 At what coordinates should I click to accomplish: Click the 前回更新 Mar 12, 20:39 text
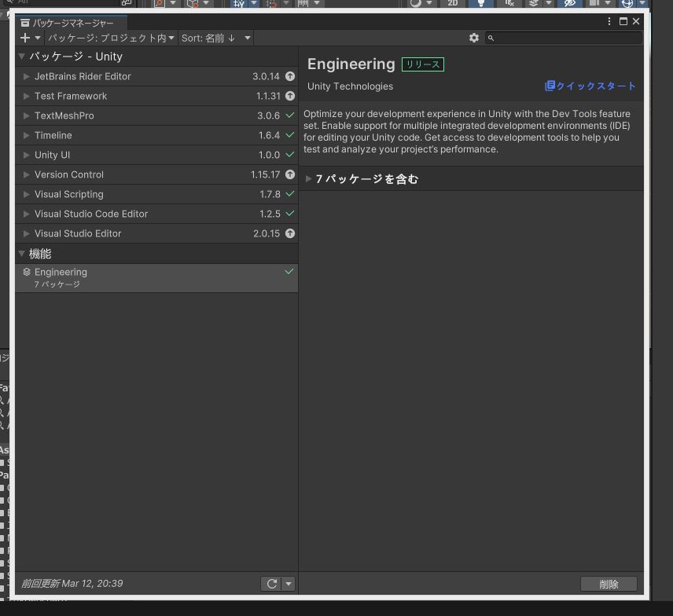(x=72, y=584)
